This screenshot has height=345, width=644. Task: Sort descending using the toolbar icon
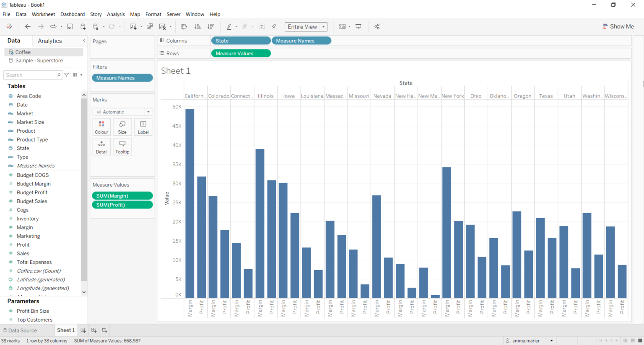click(x=210, y=26)
